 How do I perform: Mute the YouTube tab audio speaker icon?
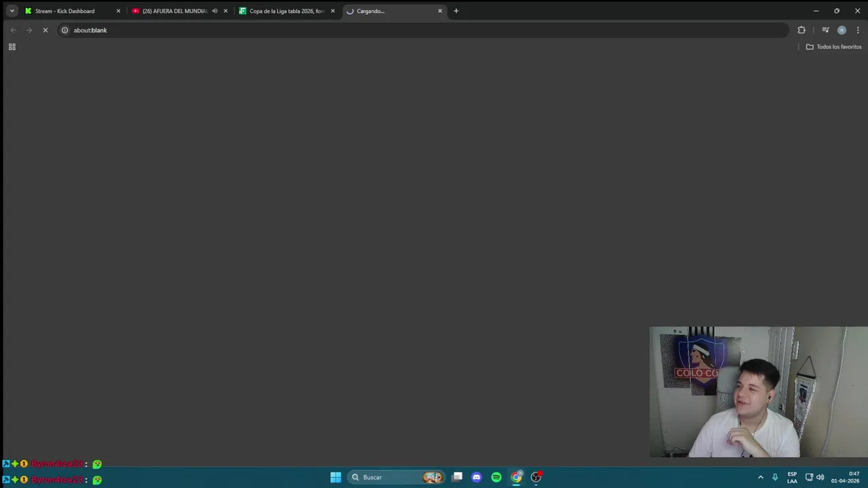214,11
